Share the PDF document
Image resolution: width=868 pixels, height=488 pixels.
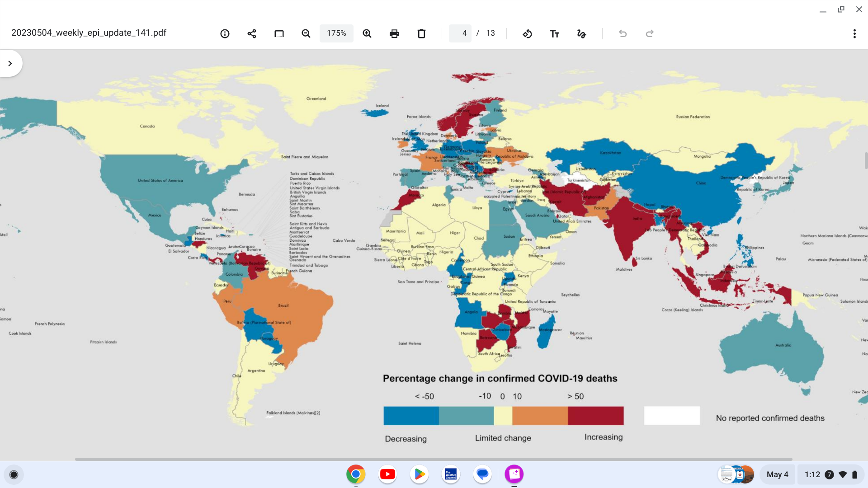pyautogui.click(x=252, y=33)
